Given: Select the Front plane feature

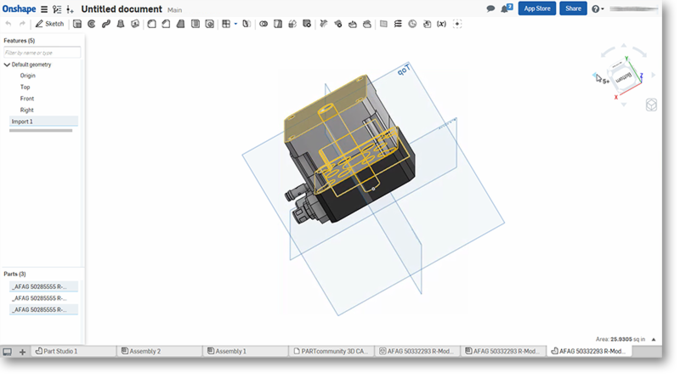Looking at the screenshot, I should pyautogui.click(x=27, y=98).
